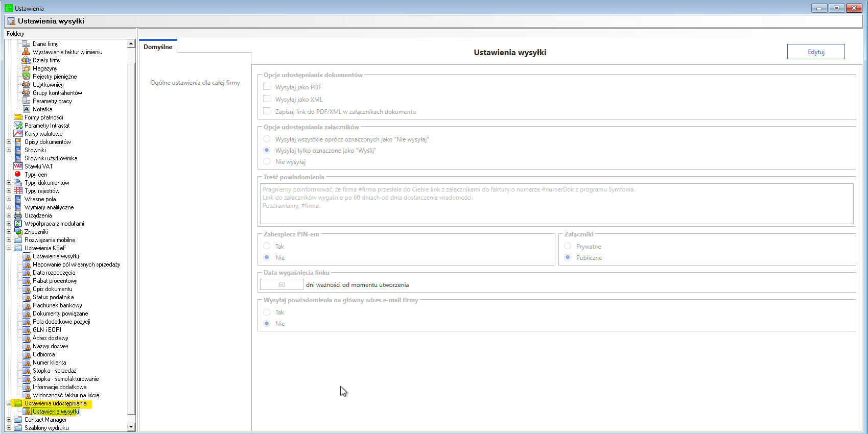Select the Rachunek bankowy settings entry

[x=57, y=305]
